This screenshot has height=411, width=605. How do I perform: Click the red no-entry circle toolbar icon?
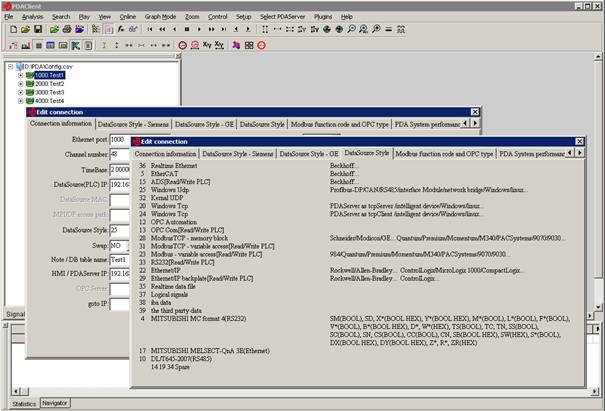[262, 45]
